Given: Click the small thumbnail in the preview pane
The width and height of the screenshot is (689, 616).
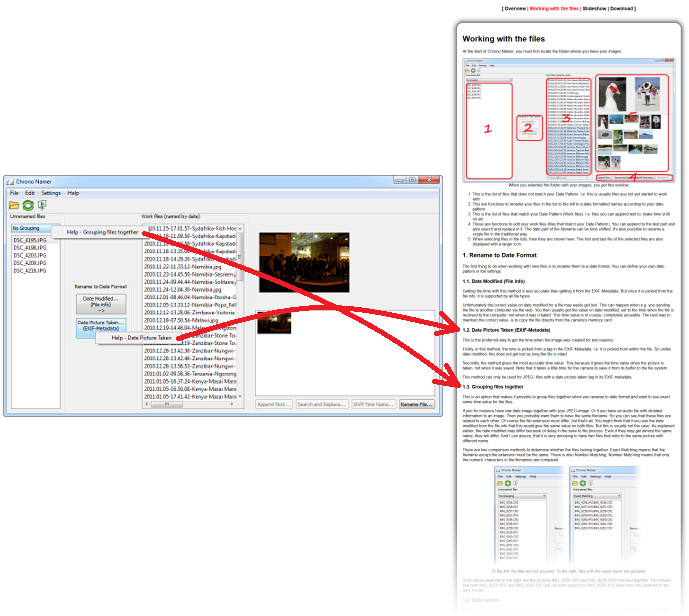Looking at the screenshot, I should [274, 322].
